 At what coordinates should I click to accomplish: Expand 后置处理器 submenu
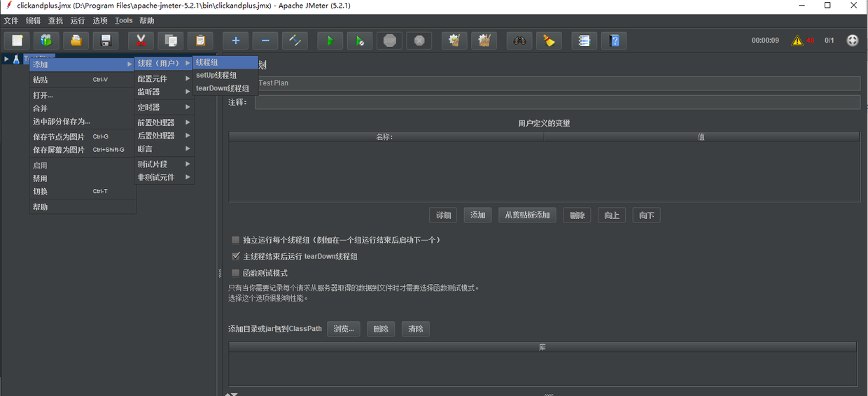164,136
